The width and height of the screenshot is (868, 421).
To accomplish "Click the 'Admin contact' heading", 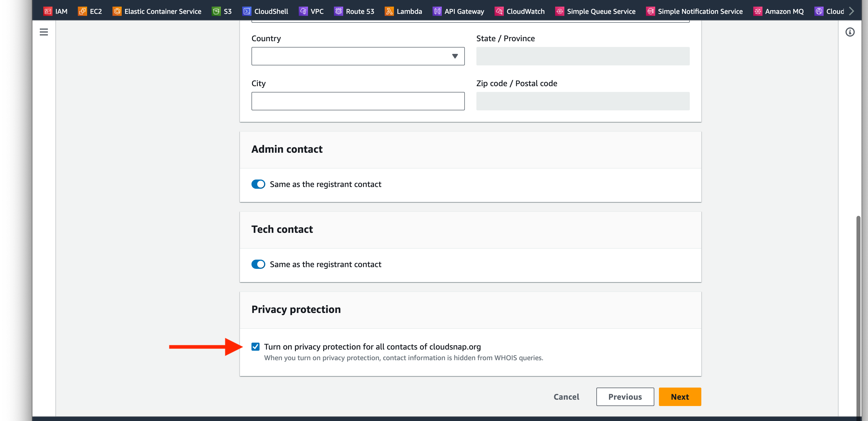I will pyautogui.click(x=287, y=149).
